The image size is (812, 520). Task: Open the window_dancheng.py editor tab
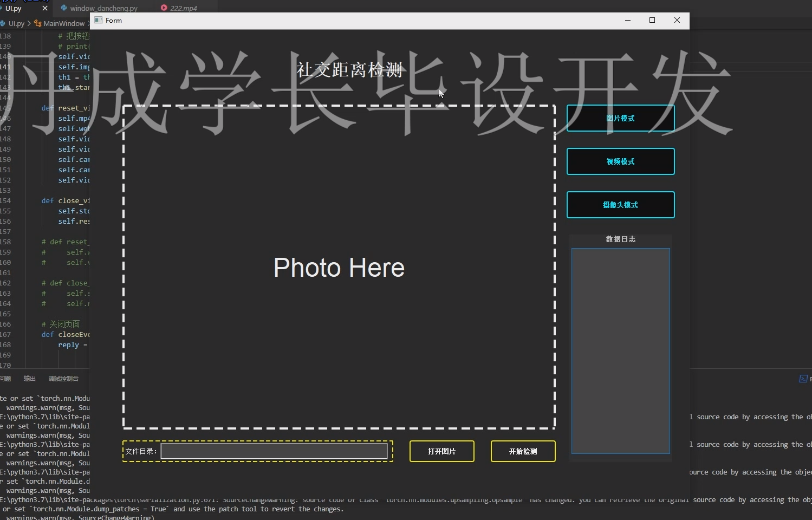pyautogui.click(x=103, y=8)
